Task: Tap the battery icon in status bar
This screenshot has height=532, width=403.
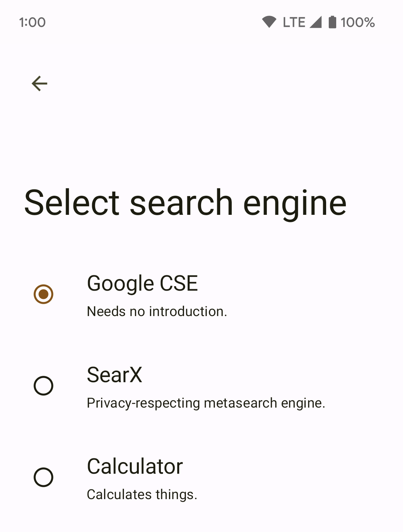Action: tap(332, 22)
